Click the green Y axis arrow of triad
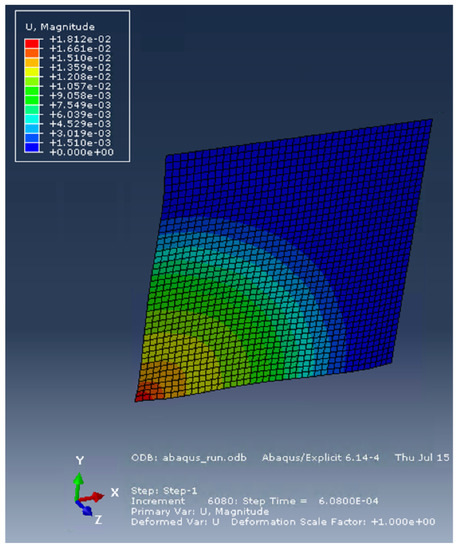The height and width of the screenshot is (550, 458). [78, 485]
